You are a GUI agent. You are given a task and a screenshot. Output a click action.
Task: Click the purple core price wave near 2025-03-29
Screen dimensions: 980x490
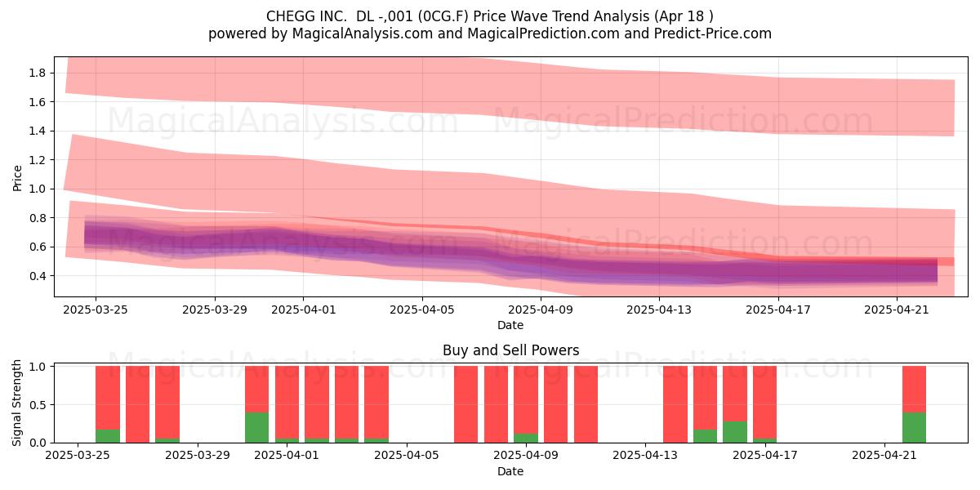(x=215, y=242)
